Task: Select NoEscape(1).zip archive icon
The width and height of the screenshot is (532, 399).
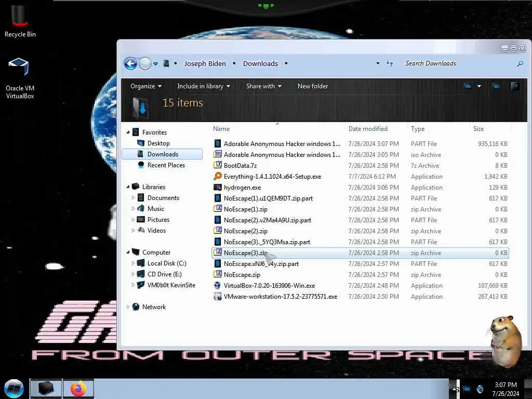Action: 218,209
